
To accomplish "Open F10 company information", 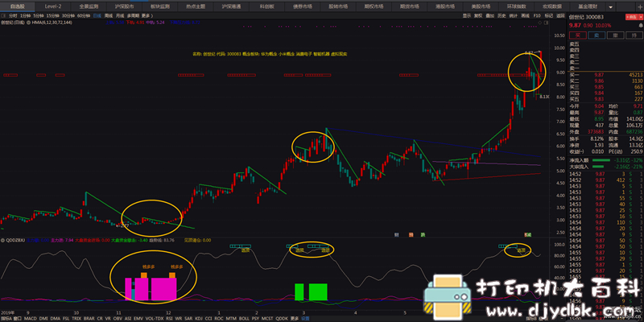I will point(537,16).
